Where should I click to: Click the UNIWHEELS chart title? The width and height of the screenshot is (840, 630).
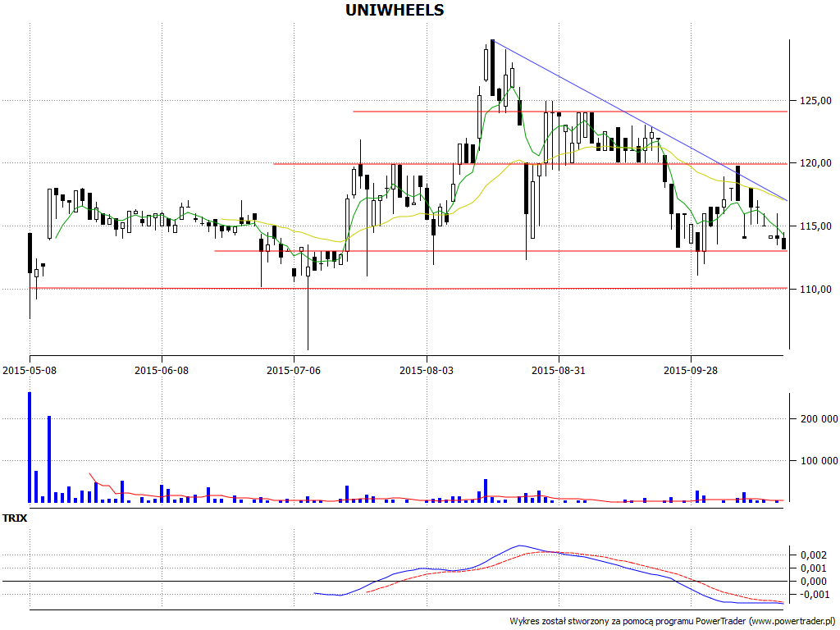395,10
